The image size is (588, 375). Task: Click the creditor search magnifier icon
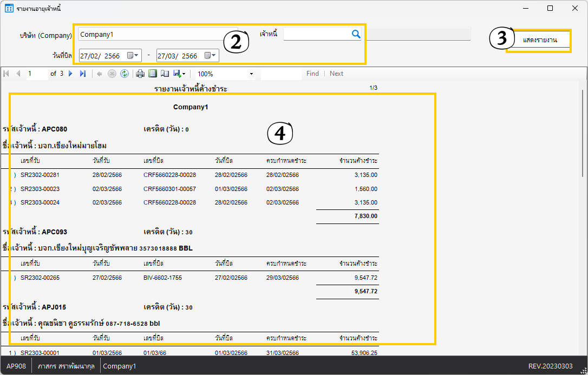click(x=356, y=34)
